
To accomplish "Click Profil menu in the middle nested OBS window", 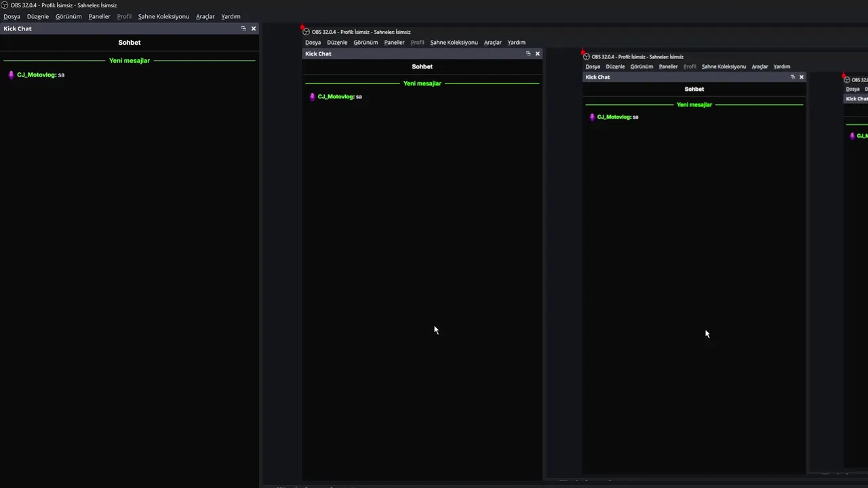I will 418,42.
